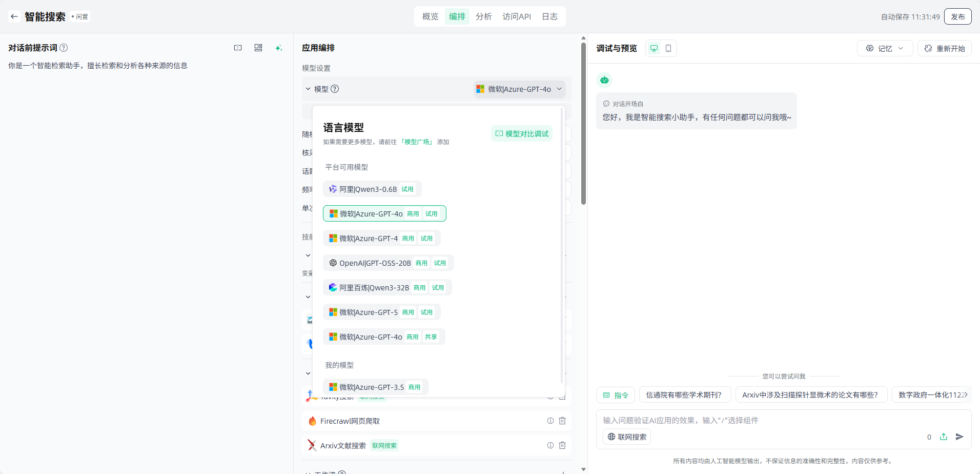Open the 模型广场 link

click(x=417, y=142)
